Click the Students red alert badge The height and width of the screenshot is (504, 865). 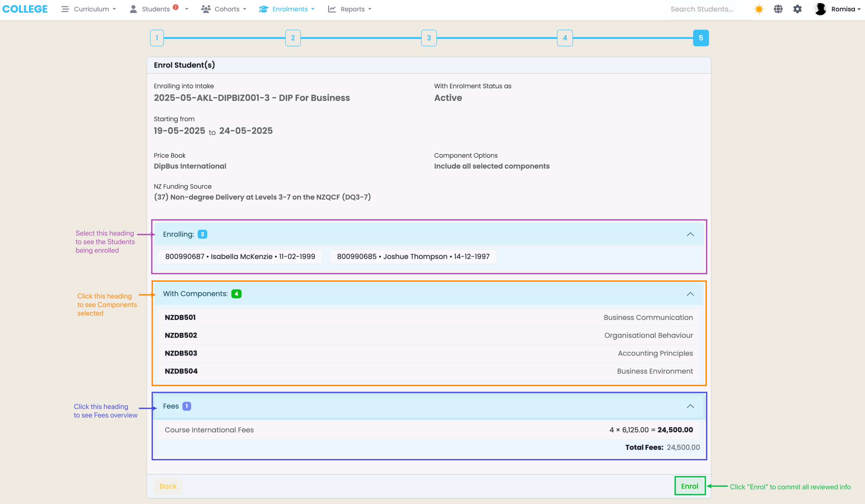[x=176, y=7]
